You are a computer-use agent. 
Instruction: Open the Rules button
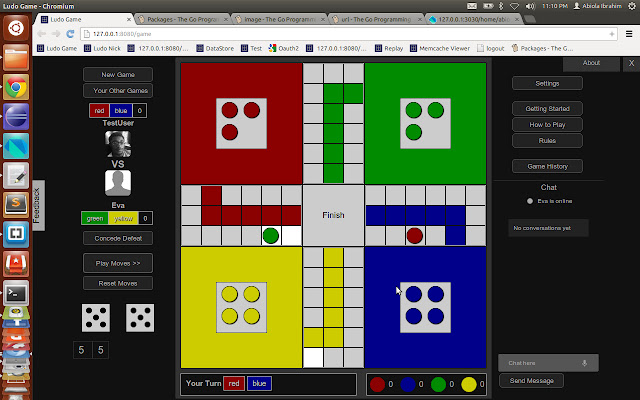coord(547,140)
